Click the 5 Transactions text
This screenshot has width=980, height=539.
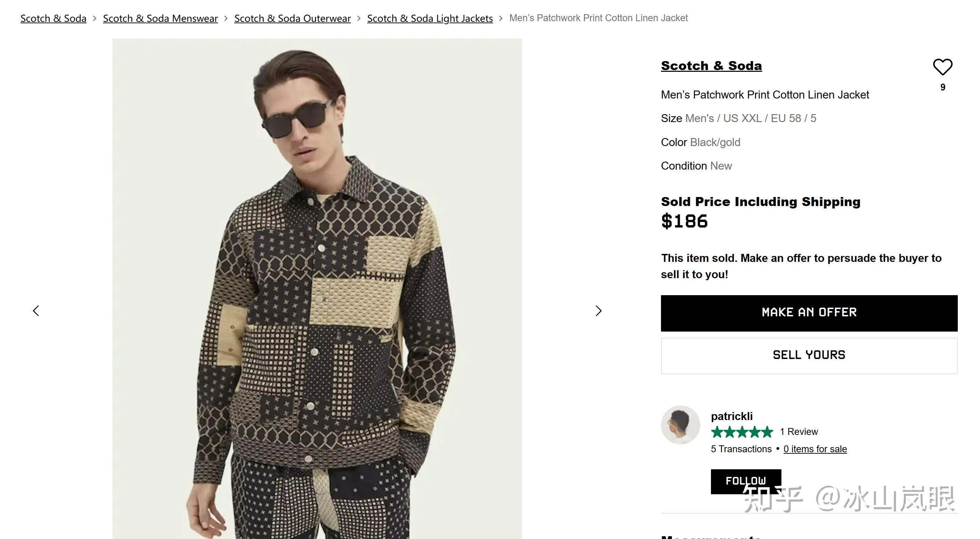(741, 449)
